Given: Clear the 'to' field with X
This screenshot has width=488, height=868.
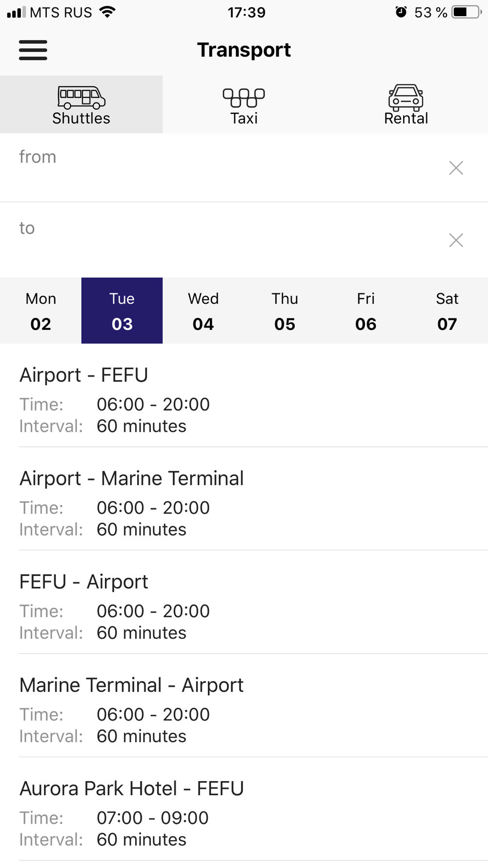Looking at the screenshot, I should point(456,240).
